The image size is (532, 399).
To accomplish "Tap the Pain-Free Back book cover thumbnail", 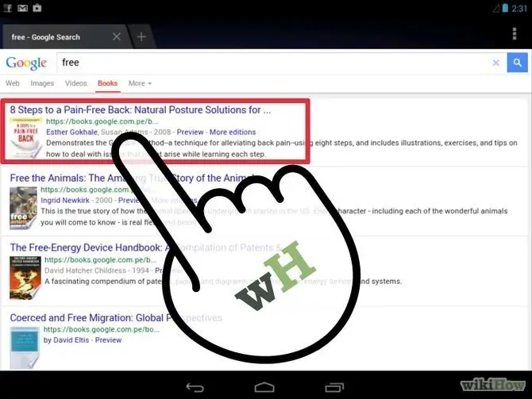I will (25, 138).
